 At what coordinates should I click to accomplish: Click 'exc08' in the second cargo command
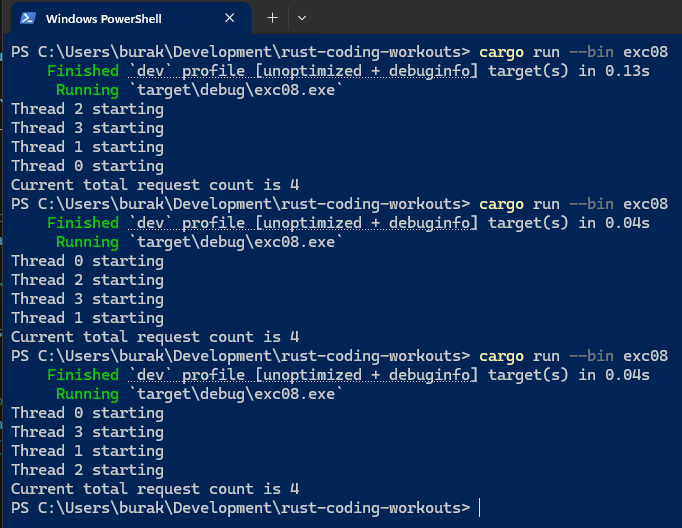pyautogui.click(x=645, y=204)
